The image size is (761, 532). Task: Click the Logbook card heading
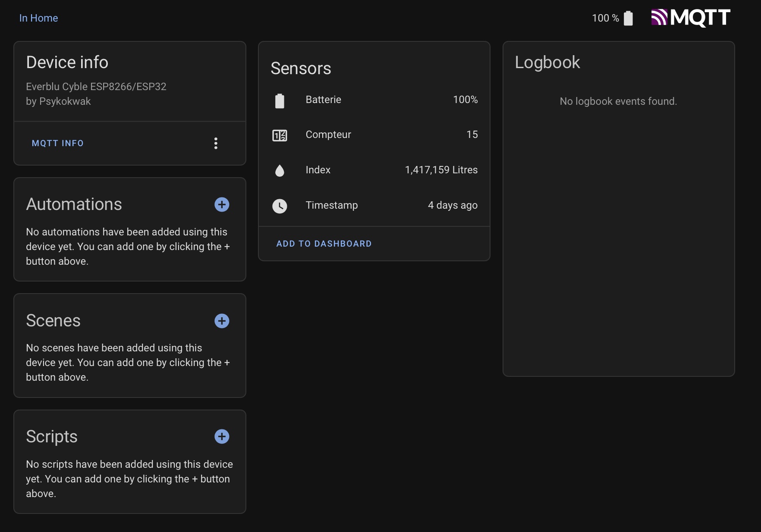(547, 63)
